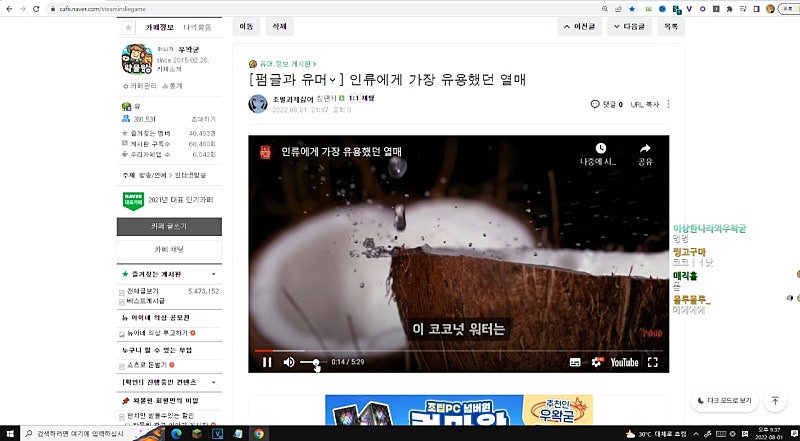The image size is (800, 441).
Task: Open the post's three-dot more options menu
Action: 669,104
